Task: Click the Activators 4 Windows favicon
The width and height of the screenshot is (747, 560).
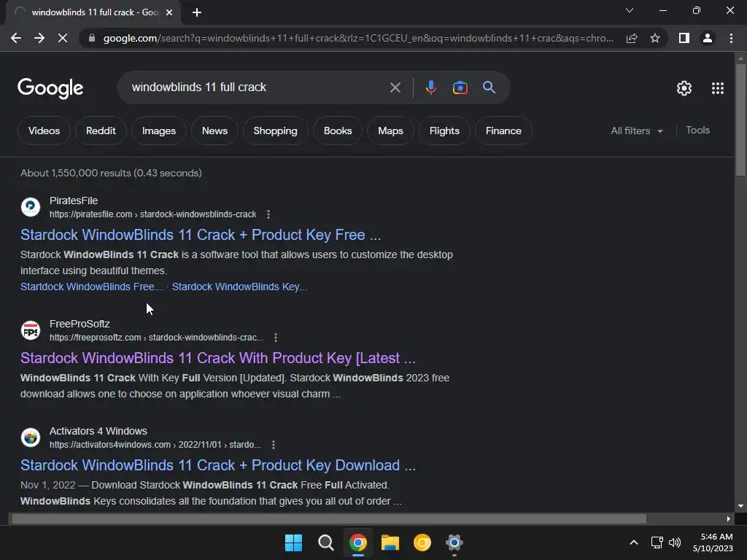Action: click(x=31, y=437)
